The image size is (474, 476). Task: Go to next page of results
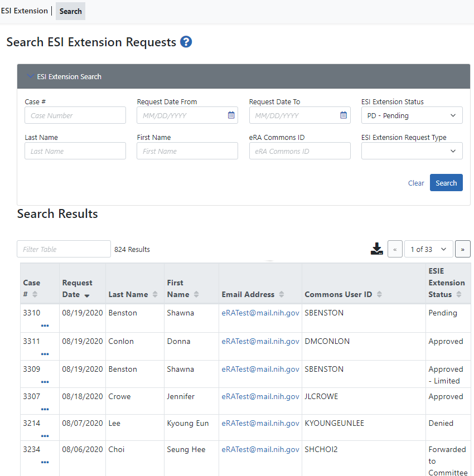pos(462,249)
